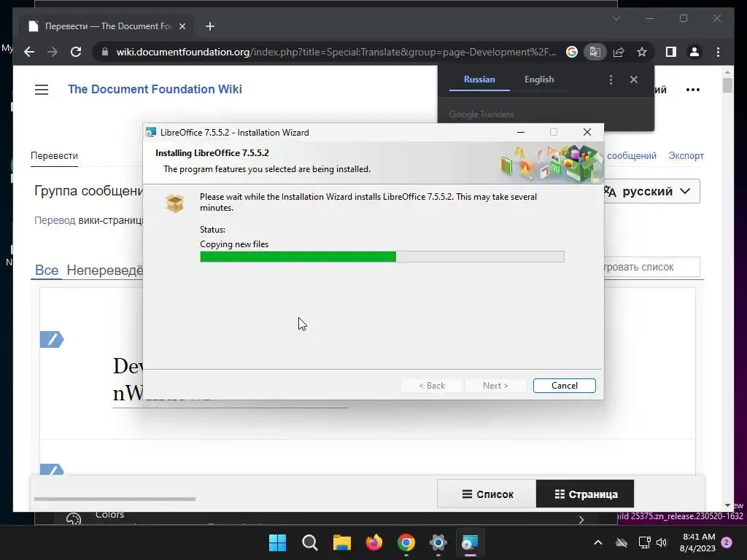This screenshot has width=747, height=560.
Task: Open Firefox from taskbar
Action: 374,542
